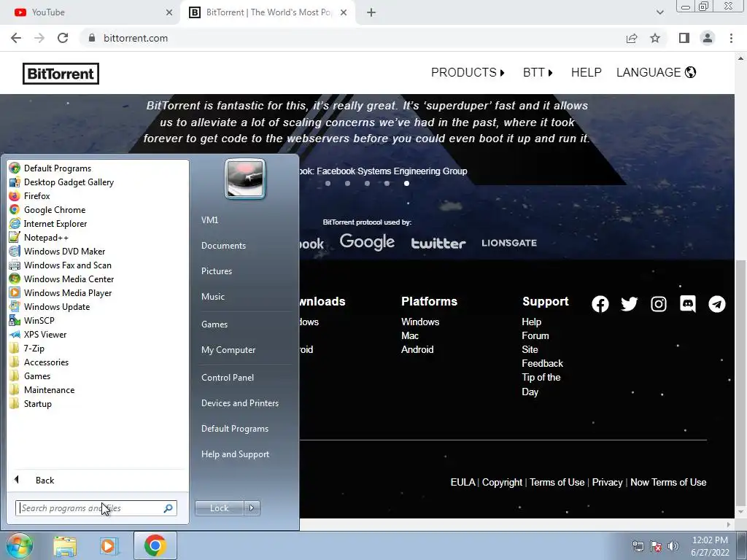Viewport: 747px width, 560px height.
Task: Open Devices and Printers
Action: pos(239,402)
